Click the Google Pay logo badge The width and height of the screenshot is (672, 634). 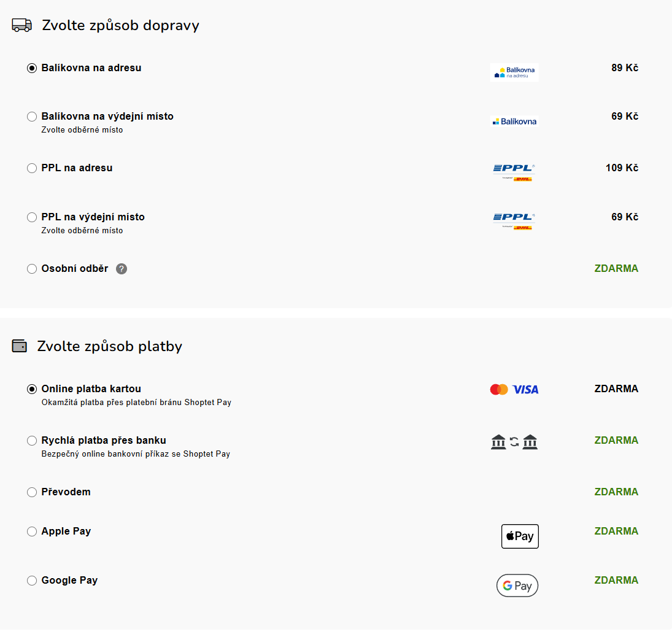pos(517,586)
